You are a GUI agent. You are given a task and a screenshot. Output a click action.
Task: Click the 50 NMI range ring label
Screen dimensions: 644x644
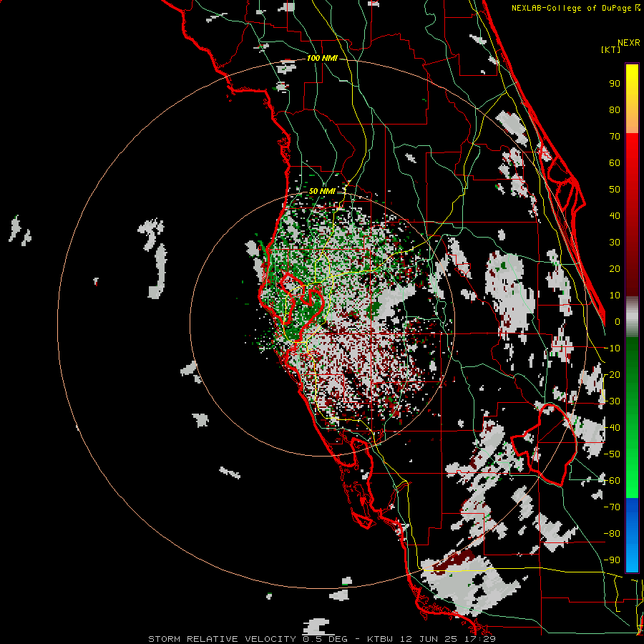[x=322, y=191]
